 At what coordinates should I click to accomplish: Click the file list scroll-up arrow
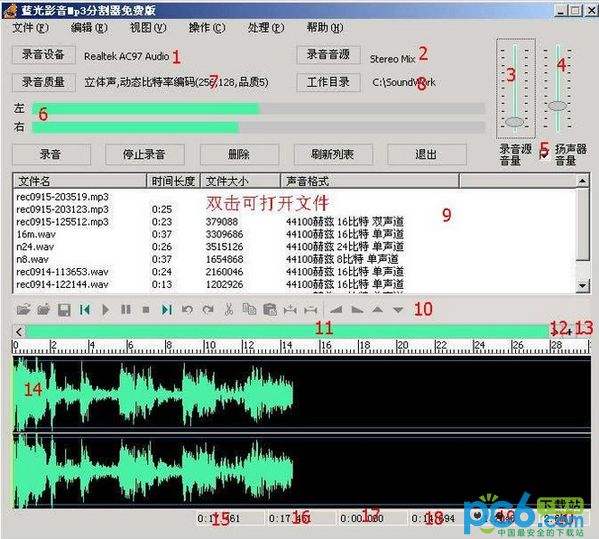582,181
